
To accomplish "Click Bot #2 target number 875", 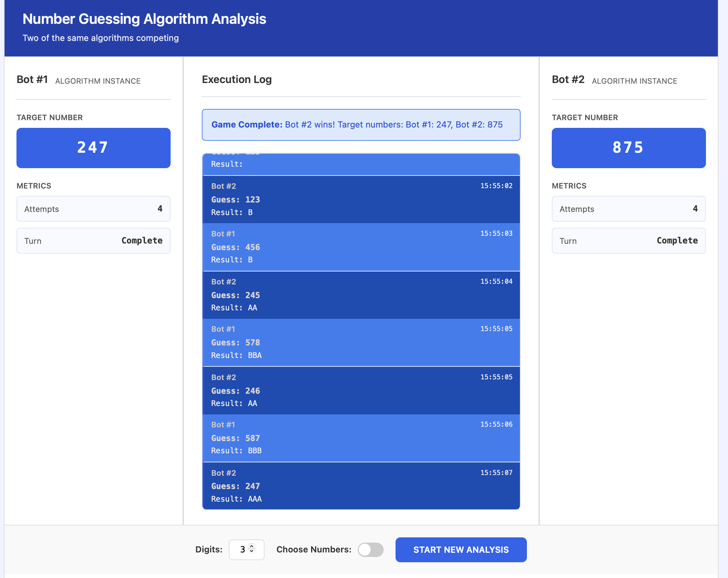I will pyautogui.click(x=628, y=148).
